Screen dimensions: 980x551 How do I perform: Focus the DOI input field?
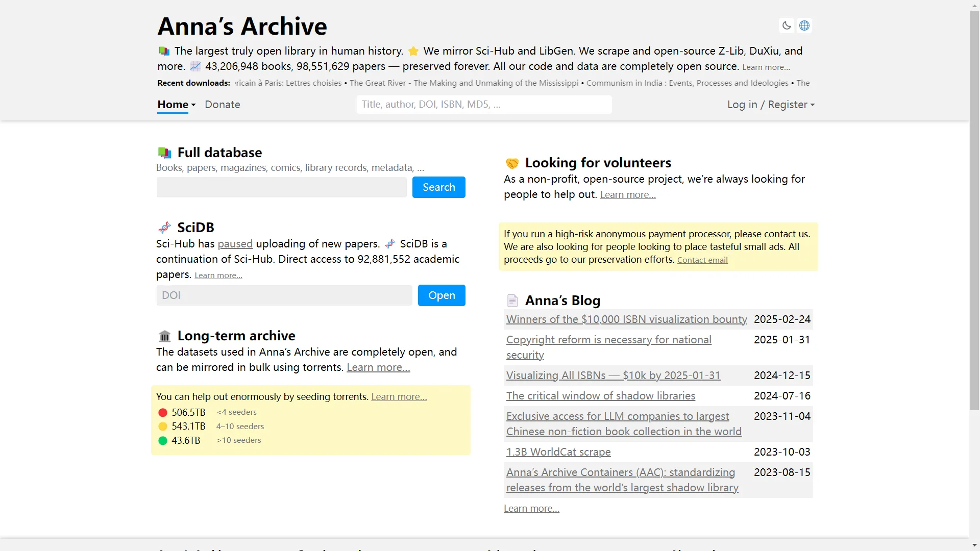coord(284,295)
